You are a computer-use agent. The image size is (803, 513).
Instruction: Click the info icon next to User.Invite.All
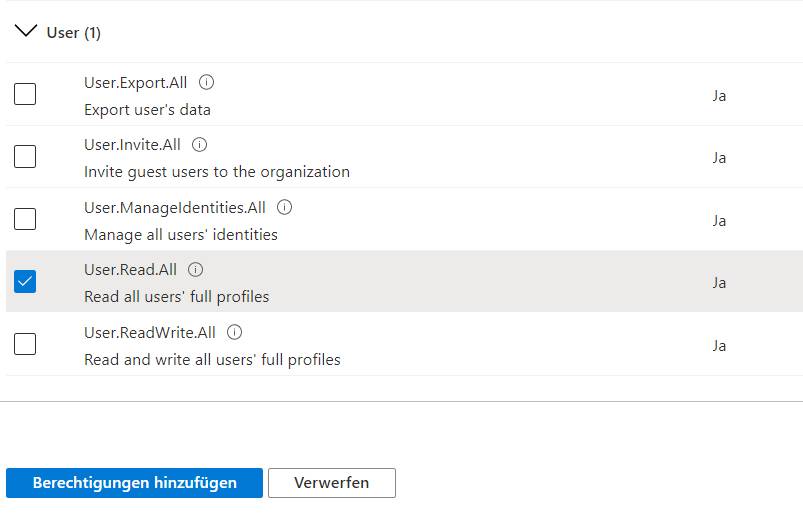[x=199, y=144]
